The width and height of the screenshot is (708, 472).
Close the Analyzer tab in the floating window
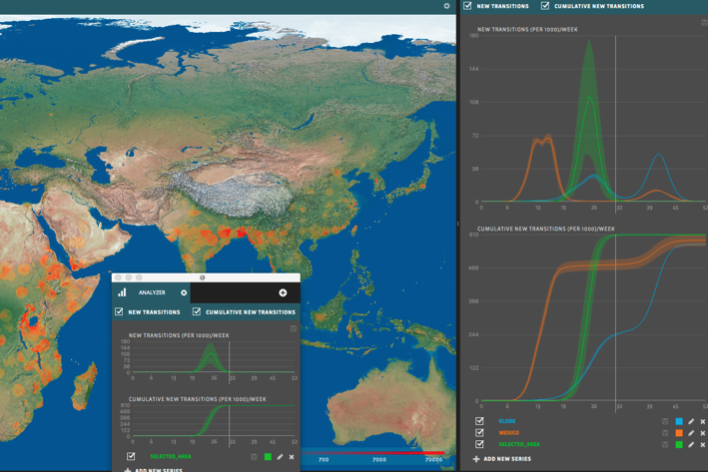183,292
